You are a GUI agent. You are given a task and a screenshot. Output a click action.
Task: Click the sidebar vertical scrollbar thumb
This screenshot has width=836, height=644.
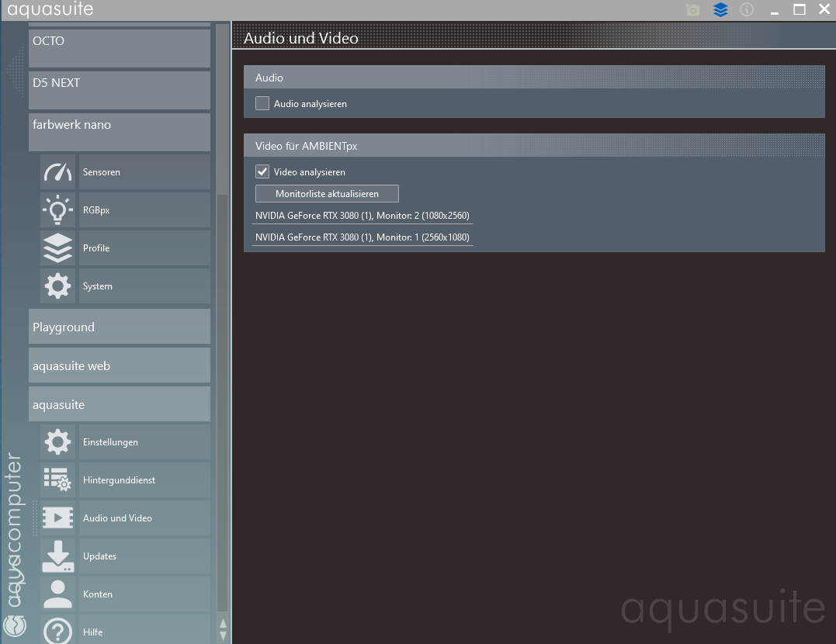pyautogui.click(x=223, y=403)
